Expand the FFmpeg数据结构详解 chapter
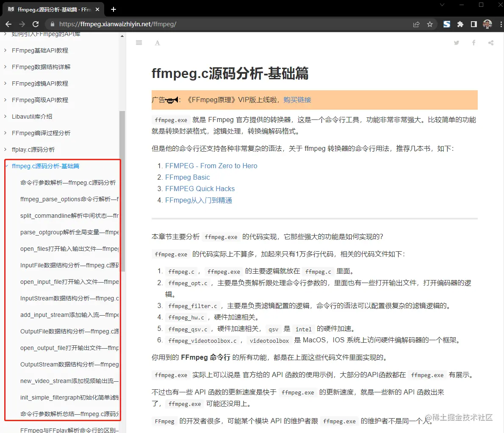504x433 pixels. (x=5, y=67)
